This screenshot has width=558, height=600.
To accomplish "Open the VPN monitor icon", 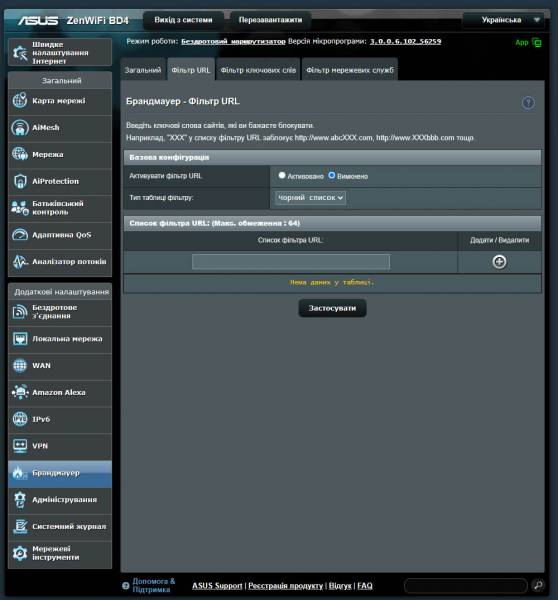I will tap(20, 446).
